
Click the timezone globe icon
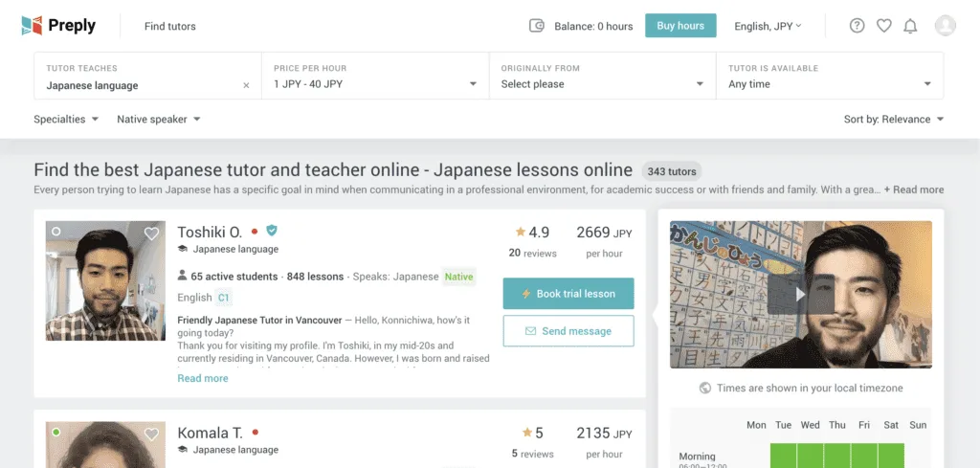pyautogui.click(x=705, y=388)
